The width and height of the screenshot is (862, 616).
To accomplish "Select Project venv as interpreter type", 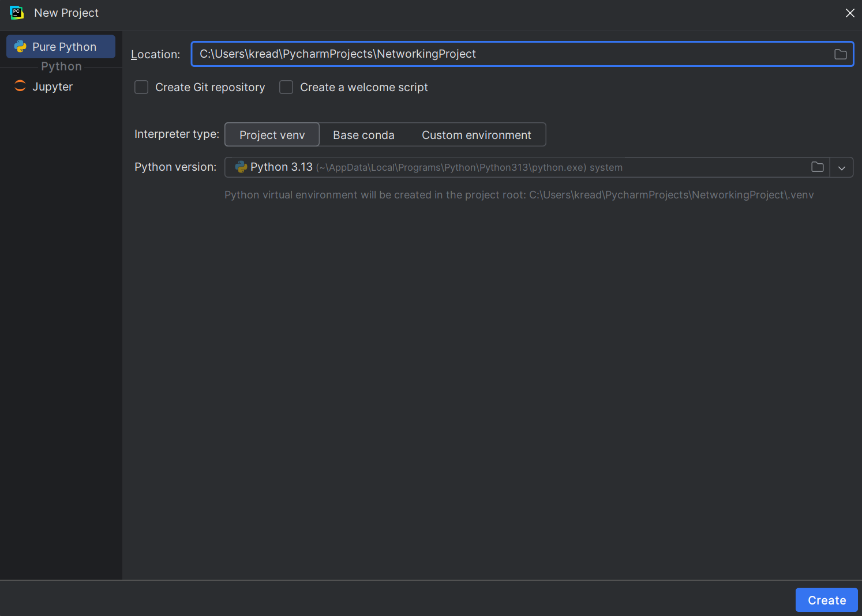I will click(x=272, y=134).
